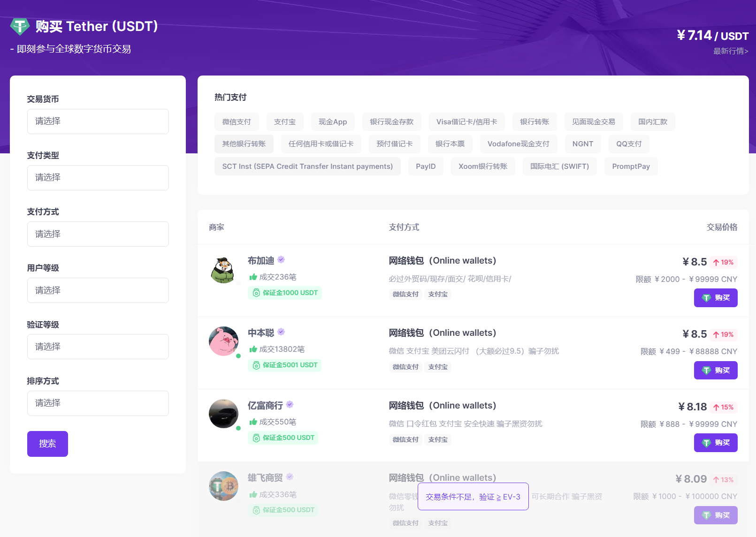756x537 pixels.
Task: Open the 排序方式 dropdown
Action: [x=98, y=403]
